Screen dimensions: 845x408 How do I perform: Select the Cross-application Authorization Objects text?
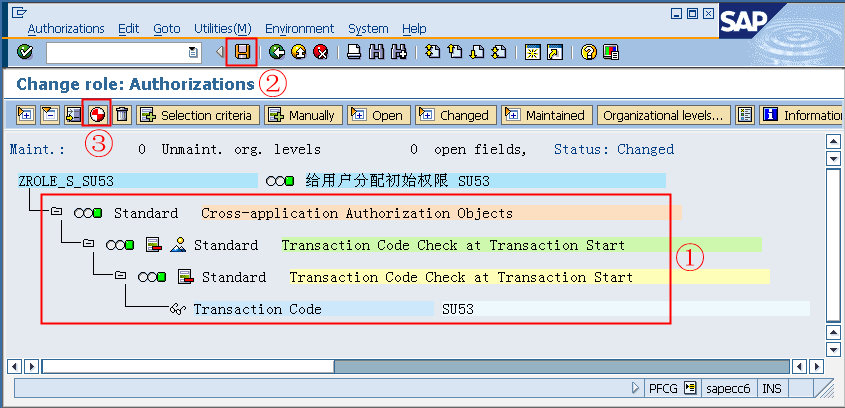[357, 213]
